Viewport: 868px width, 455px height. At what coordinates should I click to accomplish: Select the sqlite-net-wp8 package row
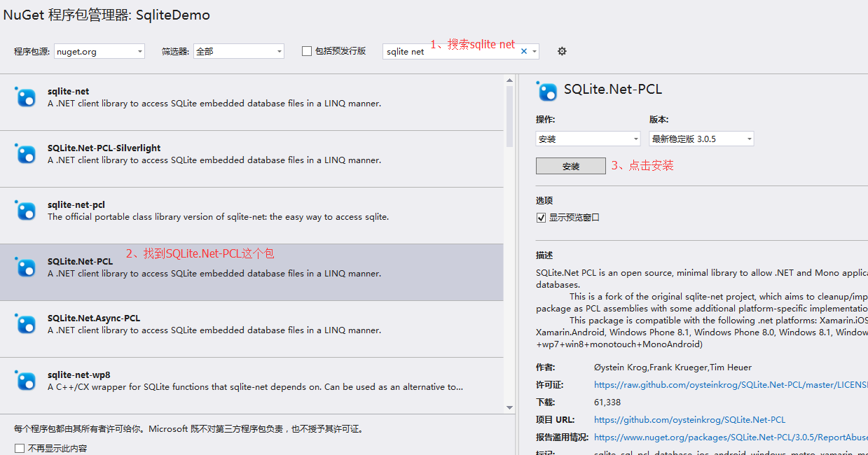tap(252, 385)
